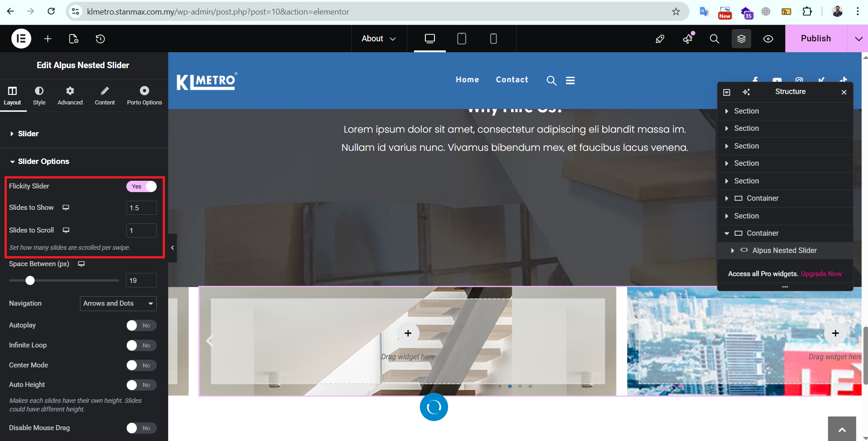Open the Porto Options tab
868x441 pixels.
click(x=145, y=96)
